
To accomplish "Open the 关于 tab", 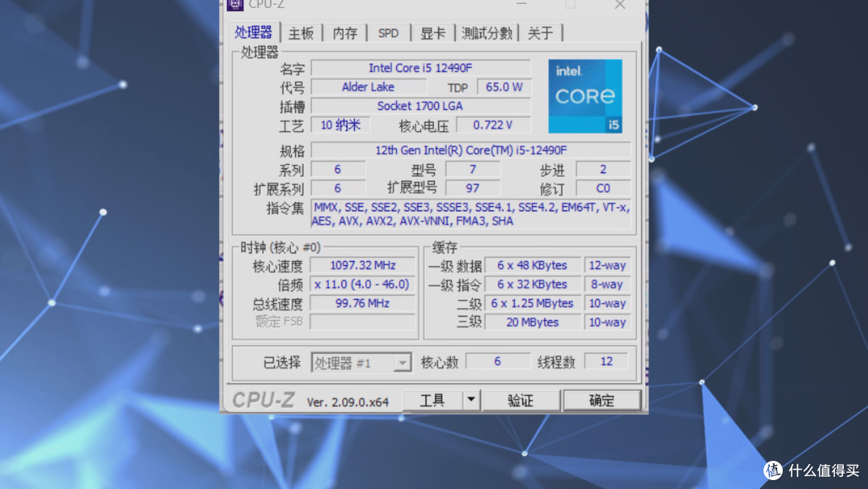I will click(x=541, y=33).
